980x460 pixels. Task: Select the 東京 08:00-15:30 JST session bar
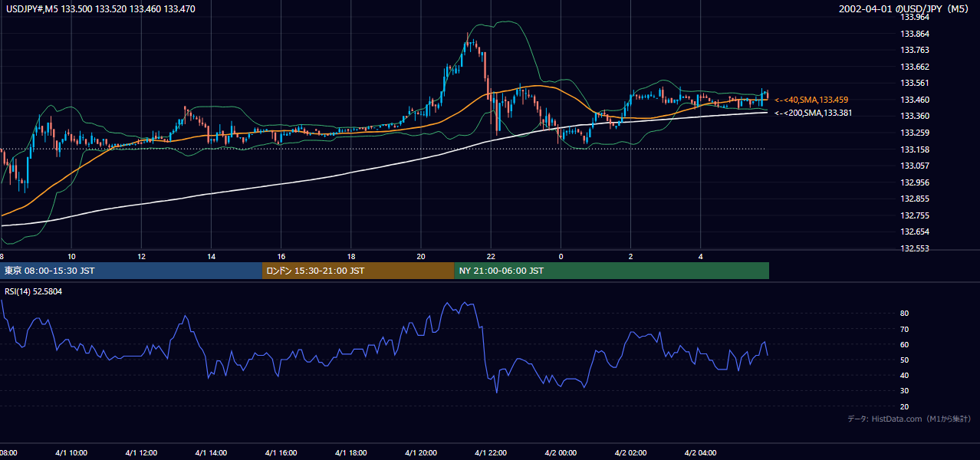[x=131, y=271]
